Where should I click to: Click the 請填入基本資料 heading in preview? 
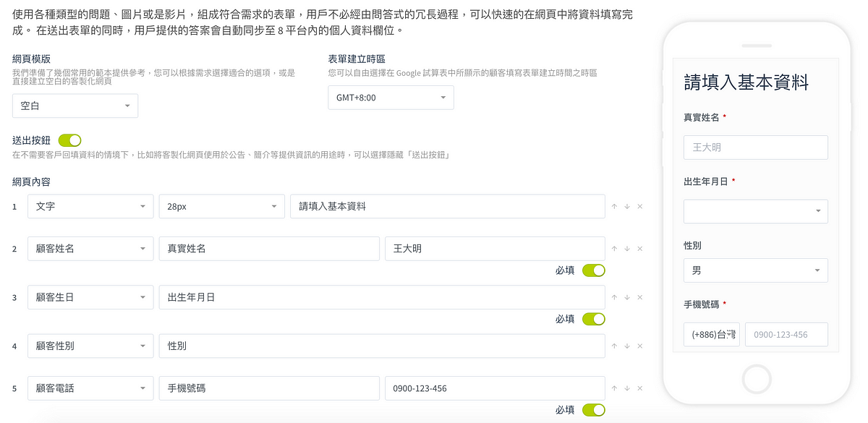746,82
